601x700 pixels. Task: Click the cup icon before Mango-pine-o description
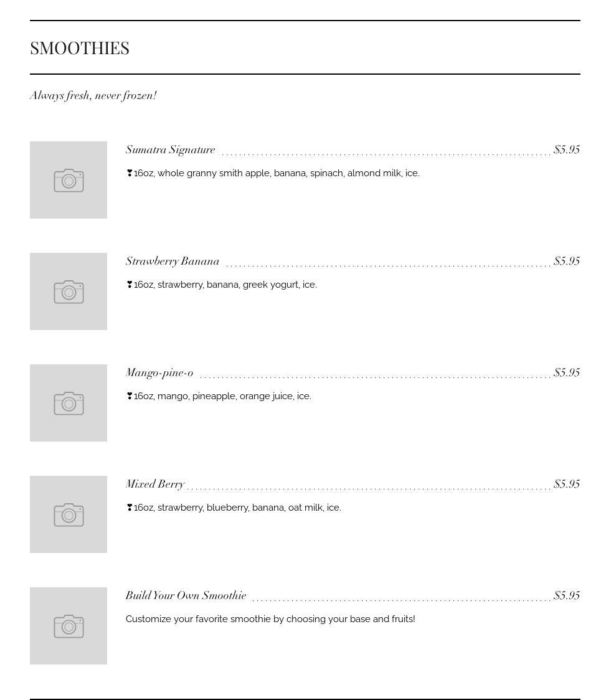click(130, 396)
